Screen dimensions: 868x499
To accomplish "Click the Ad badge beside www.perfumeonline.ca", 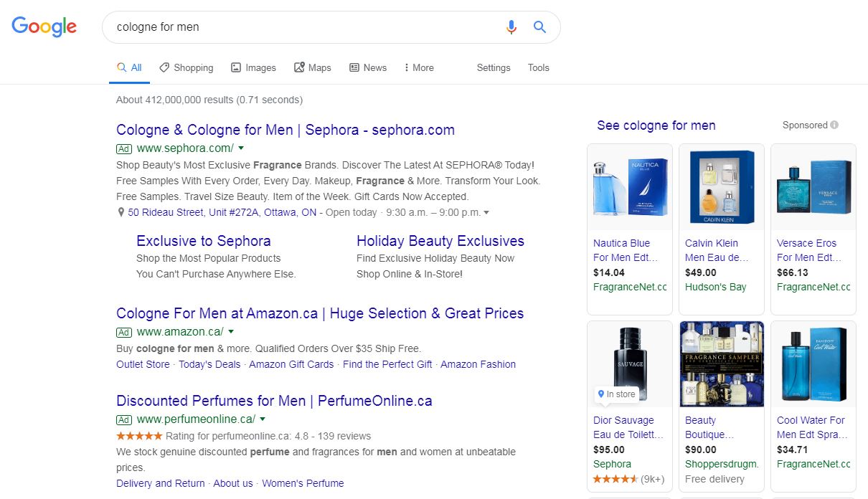I will (x=124, y=419).
